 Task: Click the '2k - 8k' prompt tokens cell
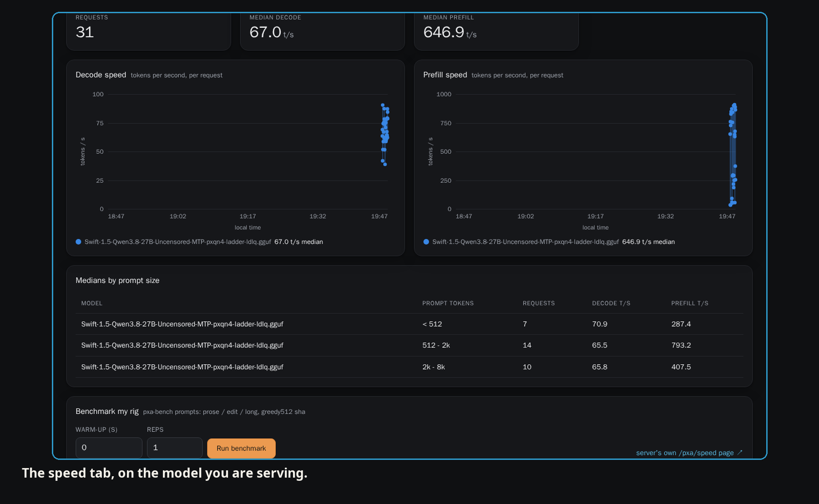pos(434,367)
